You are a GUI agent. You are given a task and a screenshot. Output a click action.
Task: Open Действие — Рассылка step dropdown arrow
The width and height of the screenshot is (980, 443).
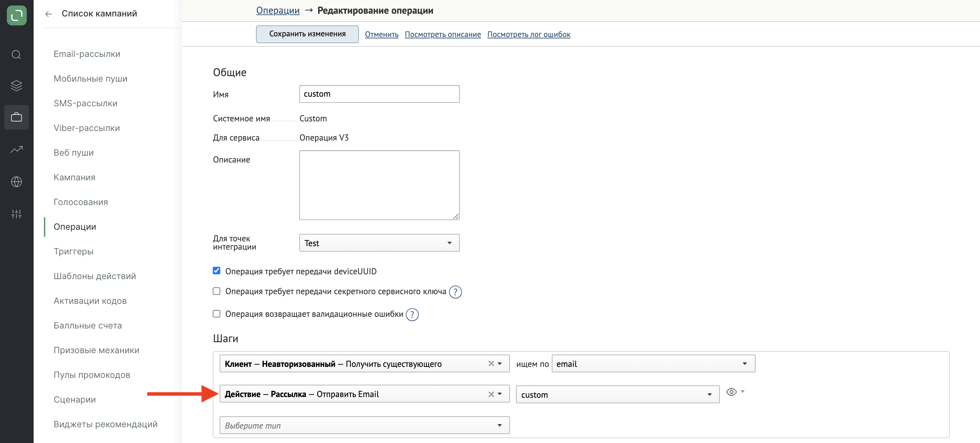(500, 394)
